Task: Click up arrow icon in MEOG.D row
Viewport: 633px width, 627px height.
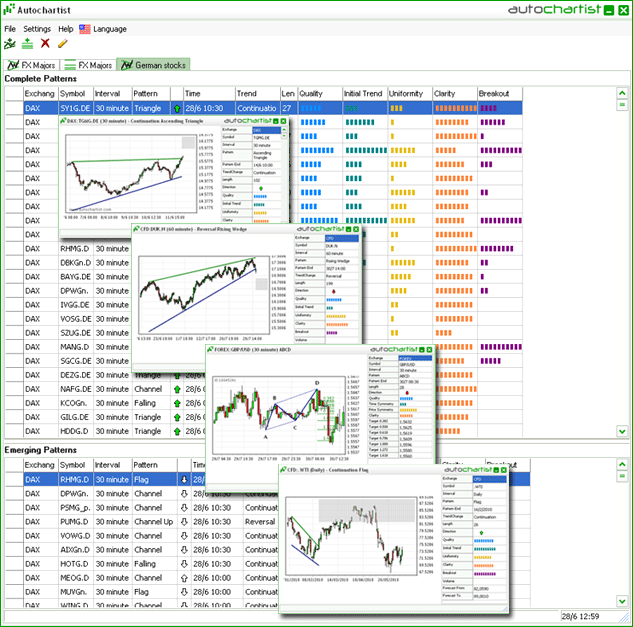Action: click(184, 578)
